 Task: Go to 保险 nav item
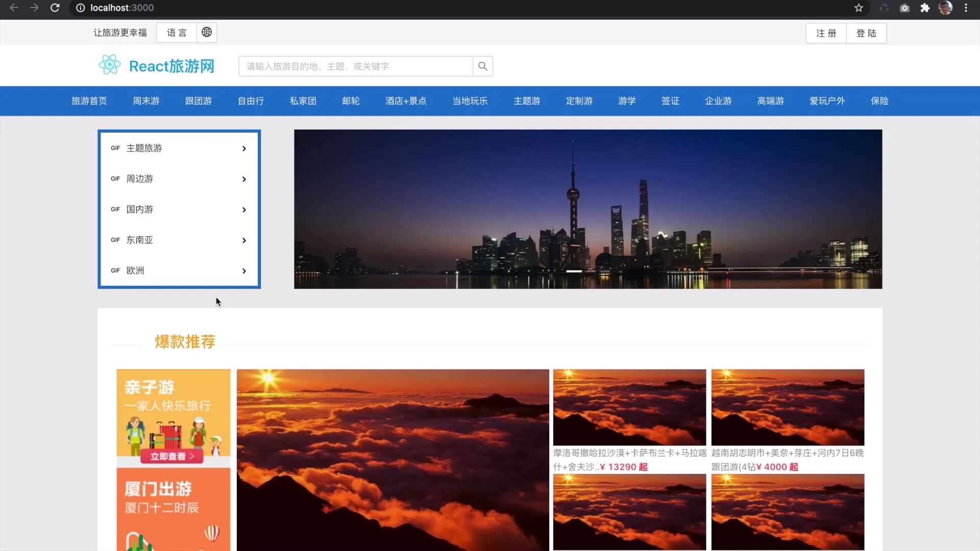click(880, 101)
